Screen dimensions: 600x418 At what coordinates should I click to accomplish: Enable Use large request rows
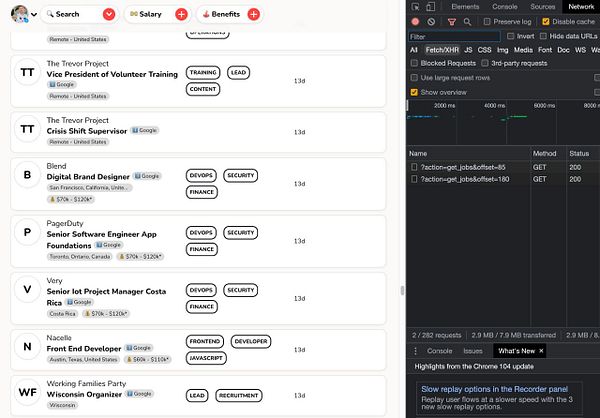pyautogui.click(x=414, y=78)
